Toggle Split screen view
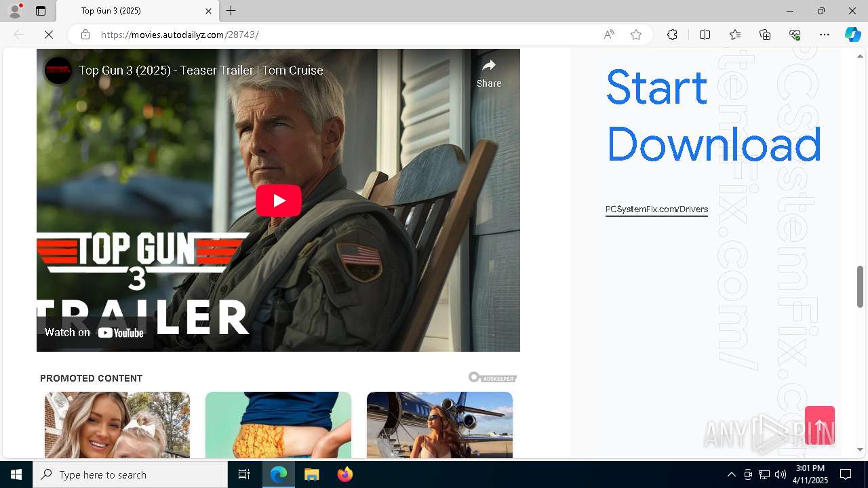Viewport: 868px width, 488px height. pos(705,35)
